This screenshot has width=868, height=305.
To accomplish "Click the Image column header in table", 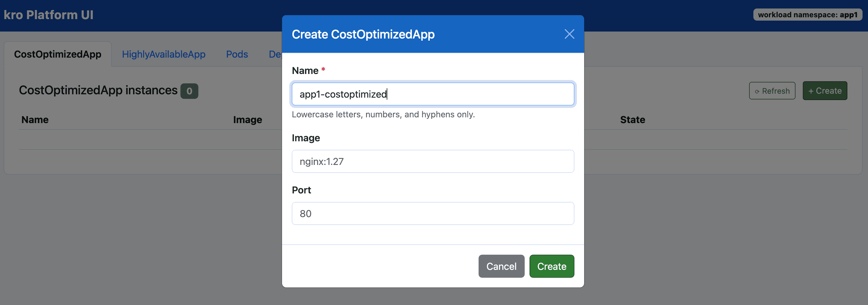I will [247, 120].
